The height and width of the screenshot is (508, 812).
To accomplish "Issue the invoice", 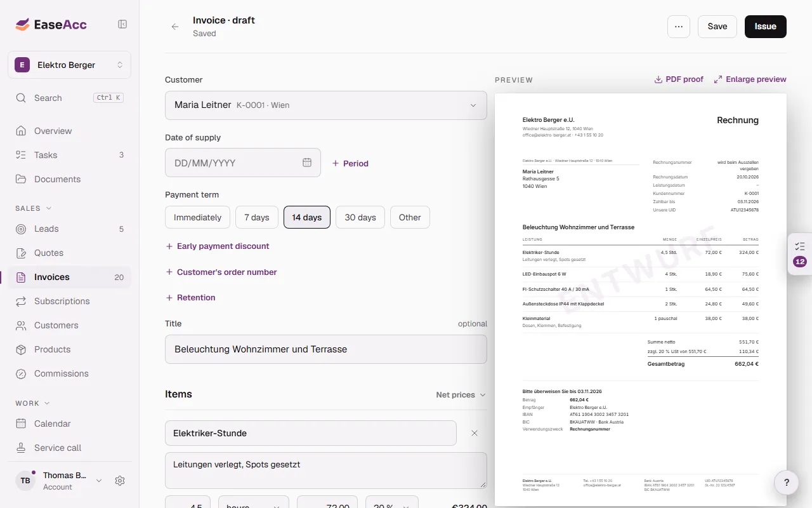I will point(766,27).
